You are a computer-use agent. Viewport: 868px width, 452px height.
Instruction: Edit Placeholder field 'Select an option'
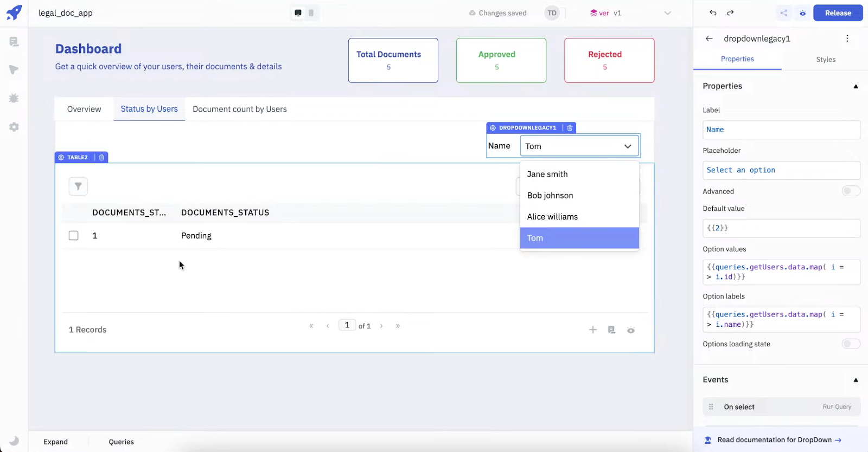782,170
